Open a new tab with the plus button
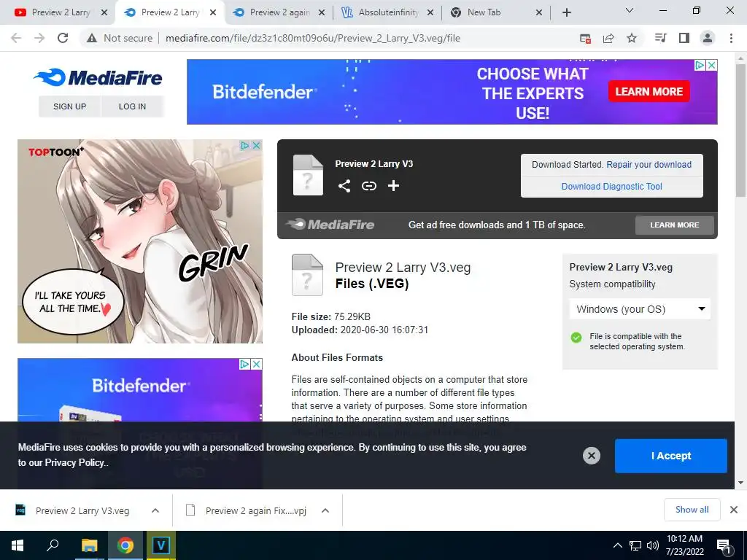 point(566,12)
